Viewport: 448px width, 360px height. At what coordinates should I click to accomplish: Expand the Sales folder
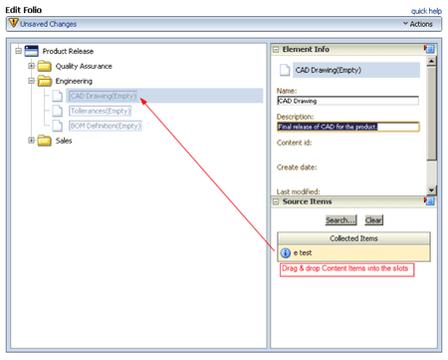pyautogui.click(x=31, y=141)
